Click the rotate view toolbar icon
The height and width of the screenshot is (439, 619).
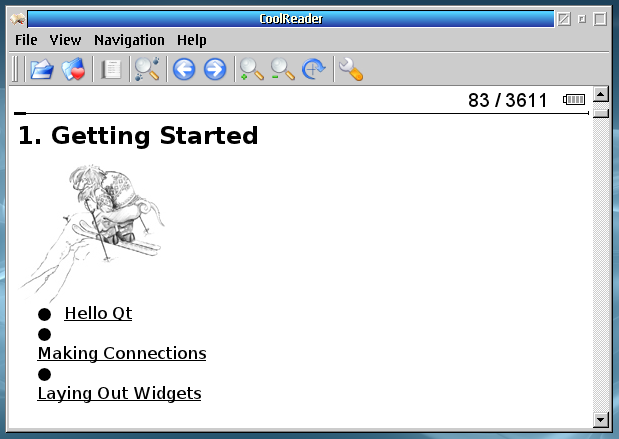[314, 69]
